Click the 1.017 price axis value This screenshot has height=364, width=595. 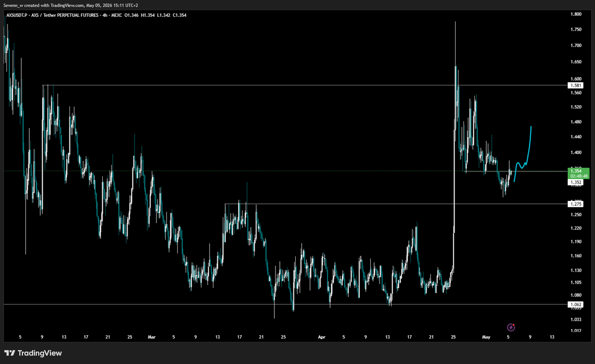[x=576, y=331]
